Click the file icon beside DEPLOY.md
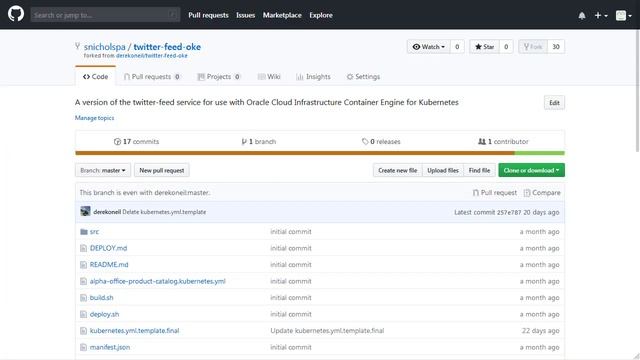The width and height of the screenshot is (640, 360). click(84, 248)
